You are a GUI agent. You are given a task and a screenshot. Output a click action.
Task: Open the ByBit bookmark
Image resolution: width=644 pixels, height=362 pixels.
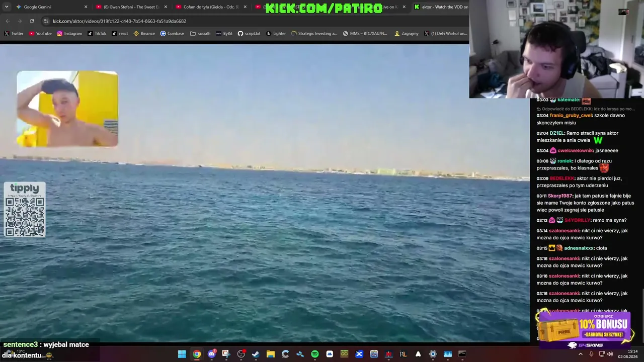click(x=224, y=34)
